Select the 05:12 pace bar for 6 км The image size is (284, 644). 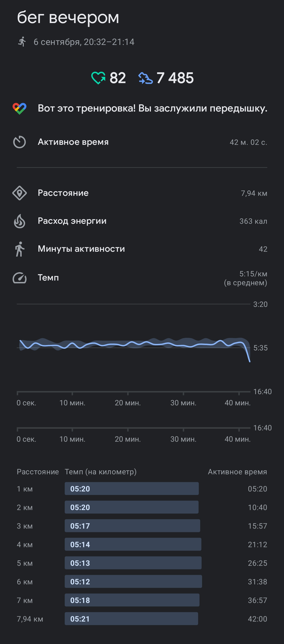point(133,582)
